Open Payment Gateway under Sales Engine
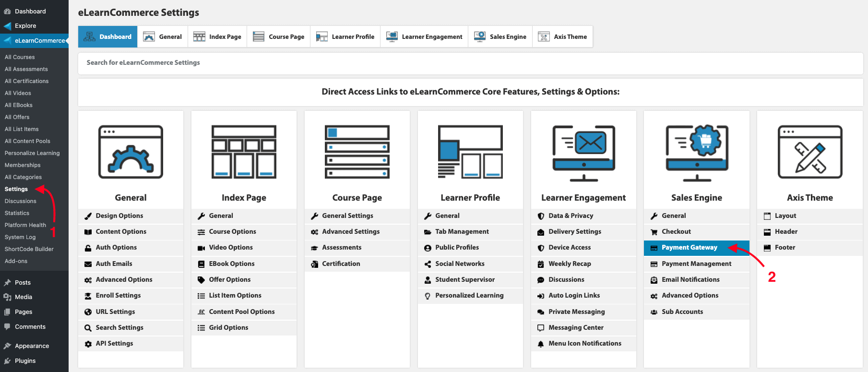868x372 pixels. click(697, 248)
